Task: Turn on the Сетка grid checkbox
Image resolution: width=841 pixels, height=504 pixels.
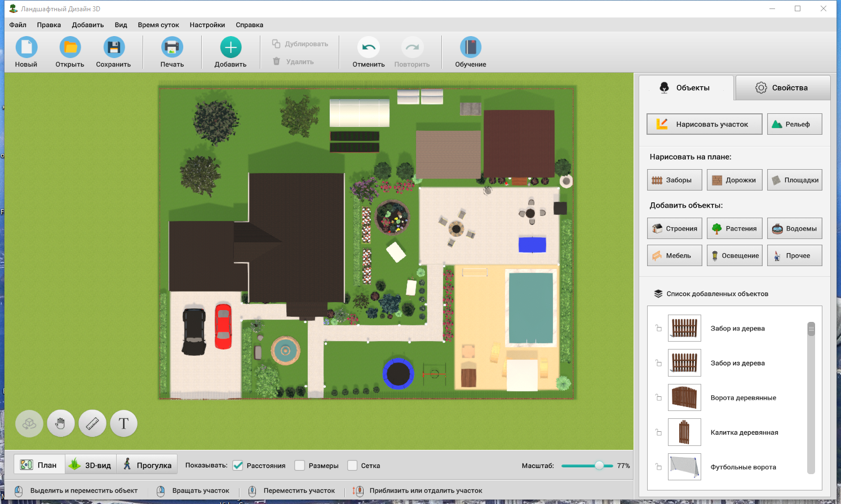Action: click(352, 466)
